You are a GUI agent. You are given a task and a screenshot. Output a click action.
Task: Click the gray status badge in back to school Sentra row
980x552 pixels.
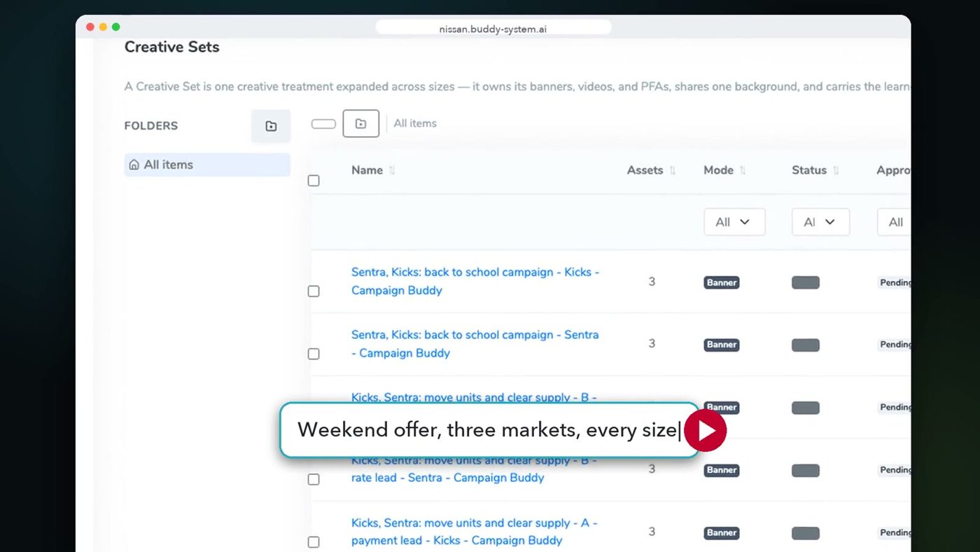[806, 345]
